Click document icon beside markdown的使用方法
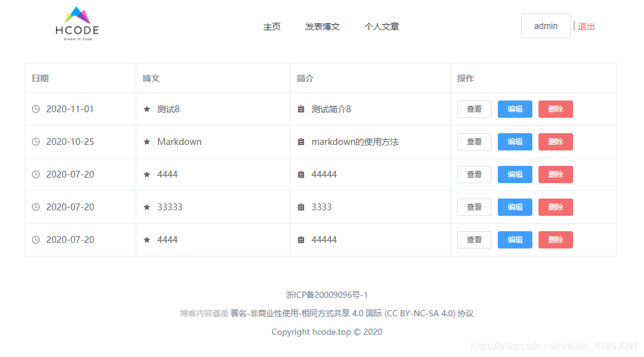Viewport: 644px width, 357px height. (301, 142)
